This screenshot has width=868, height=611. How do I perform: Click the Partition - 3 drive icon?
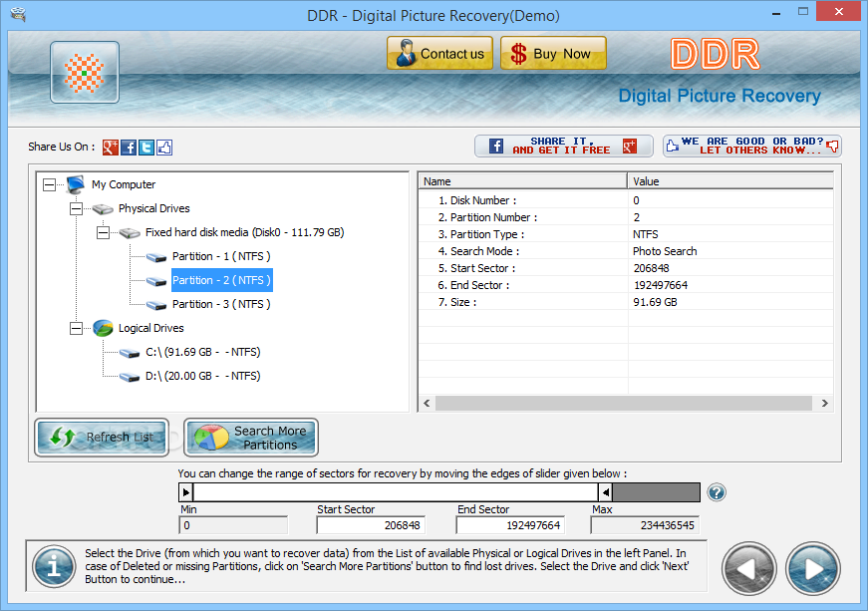[156, 305]
